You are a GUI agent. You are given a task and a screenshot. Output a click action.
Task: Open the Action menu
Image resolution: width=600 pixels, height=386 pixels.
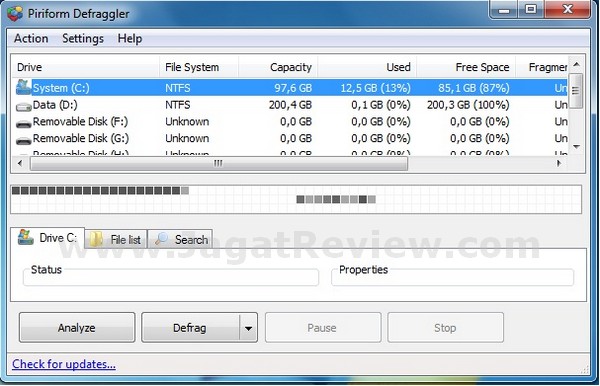tap(31, 38)
